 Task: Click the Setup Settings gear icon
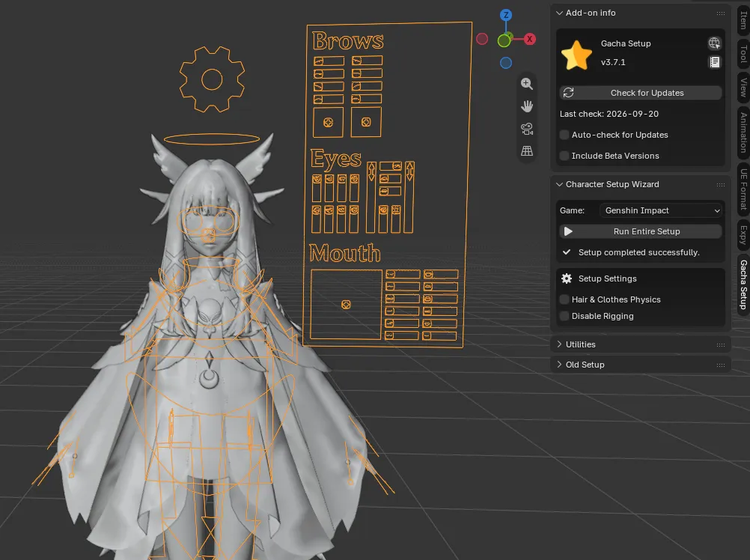[x=567, y=279]
